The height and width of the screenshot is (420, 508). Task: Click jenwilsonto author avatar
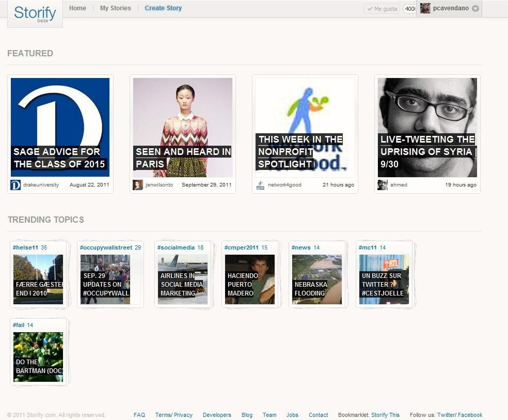(x=138, y=185)
